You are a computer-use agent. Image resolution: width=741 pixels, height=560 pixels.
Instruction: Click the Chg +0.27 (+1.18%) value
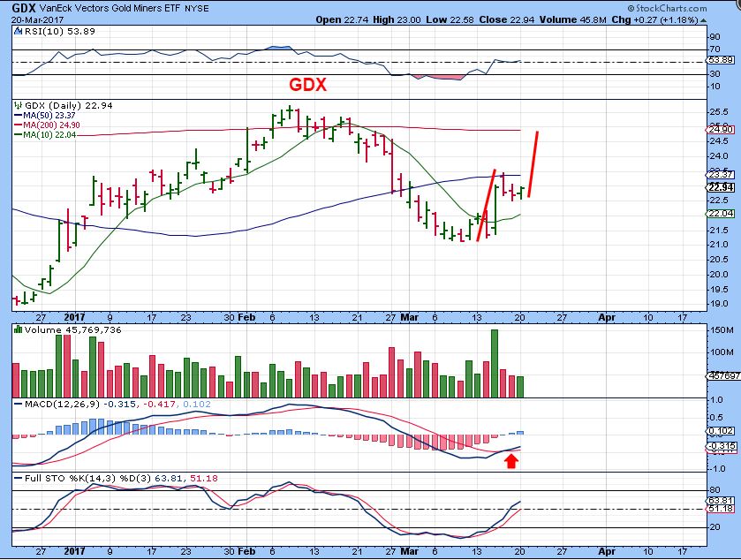[654, 19]
